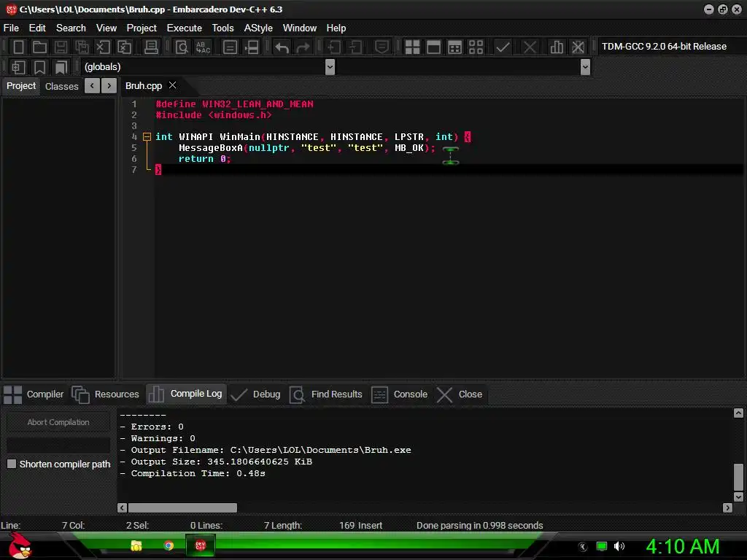The image size is (747, 560).
Task: Close the Bruh.cpp tab
Action: pyautogui.click(x=172, y=85)
